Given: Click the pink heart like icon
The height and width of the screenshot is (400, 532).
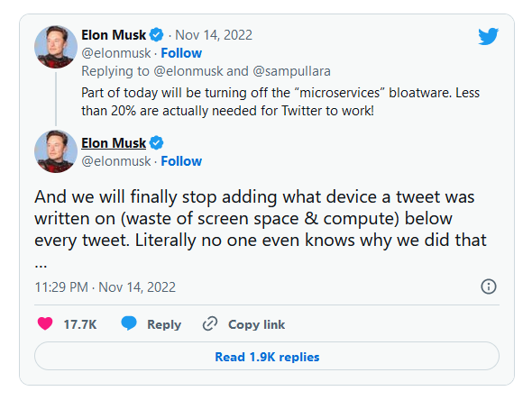Looking at the screenshot, I should [45, 323].
